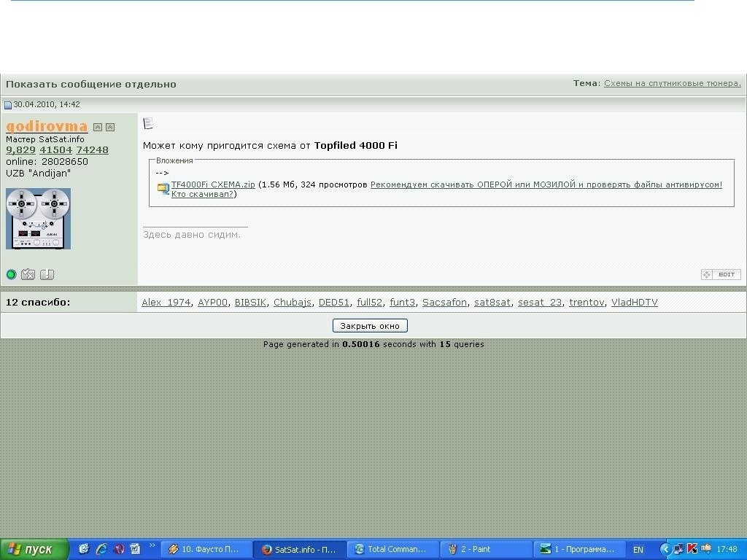This screenshot has width=747, height=560.
Task: Click the icon left of the exclamation icon
Action: (x=28, y=274)
